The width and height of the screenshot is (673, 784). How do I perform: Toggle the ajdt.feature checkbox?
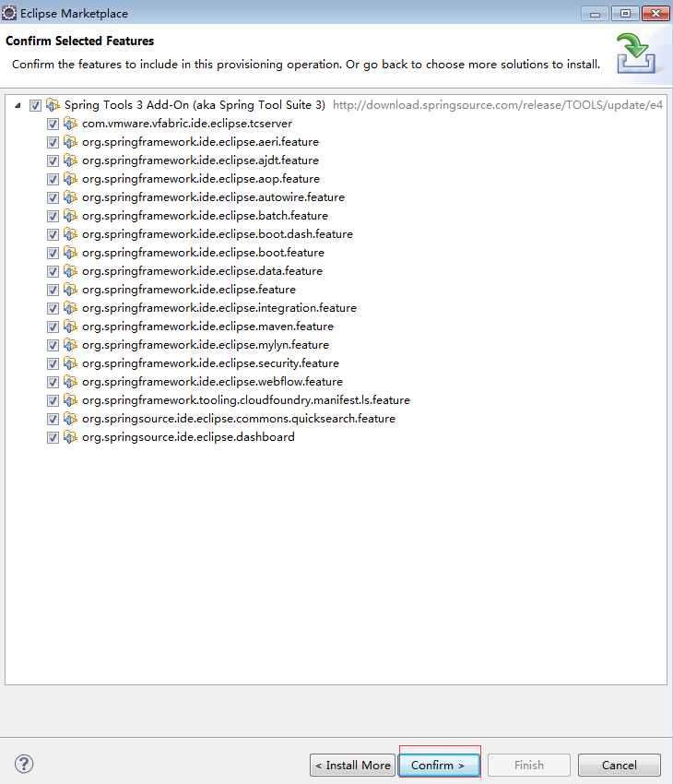[x=53, y=161]
